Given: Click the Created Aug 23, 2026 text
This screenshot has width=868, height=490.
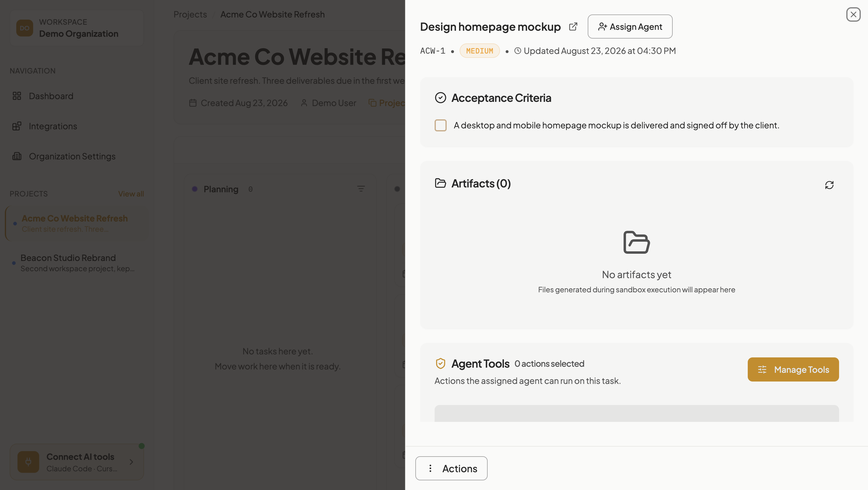Looking at the screenshot, I should pyautogui.click(x=244, y=103).
